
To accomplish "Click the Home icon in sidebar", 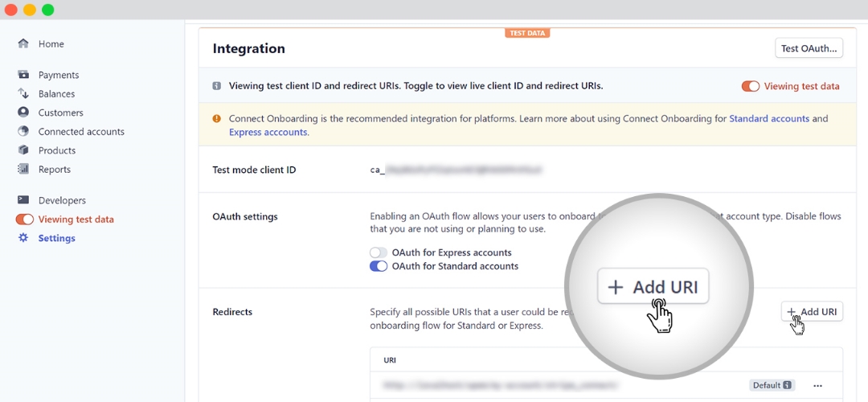I will (23, 43).
